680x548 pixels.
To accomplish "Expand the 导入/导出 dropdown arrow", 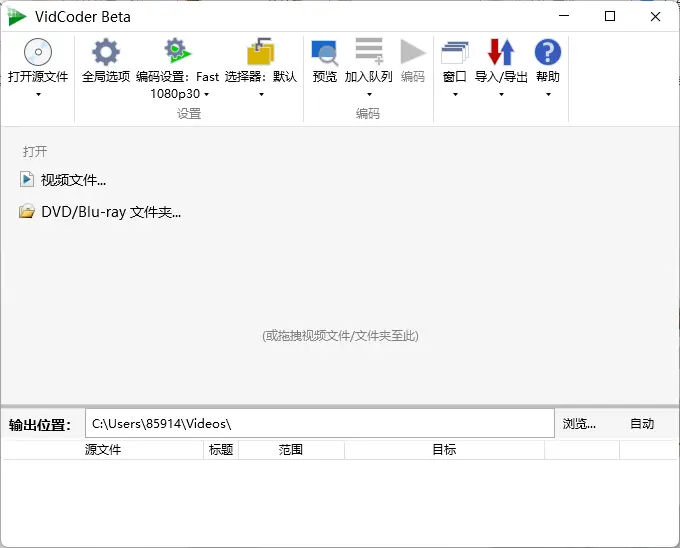I will click(x=501, y=94).
